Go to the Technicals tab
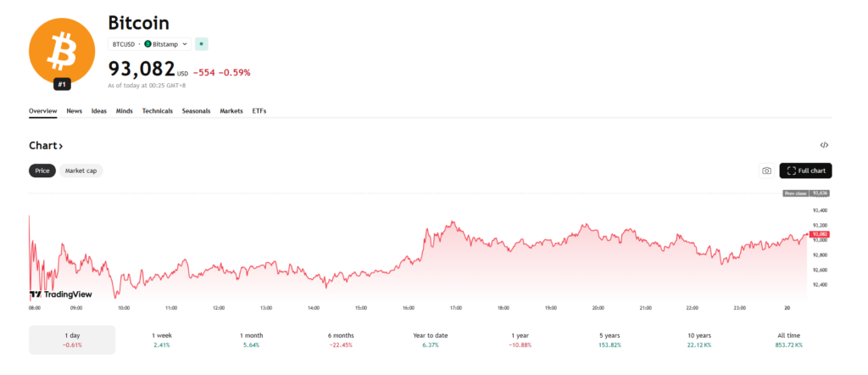868x375 pixels. coord(157,111)
